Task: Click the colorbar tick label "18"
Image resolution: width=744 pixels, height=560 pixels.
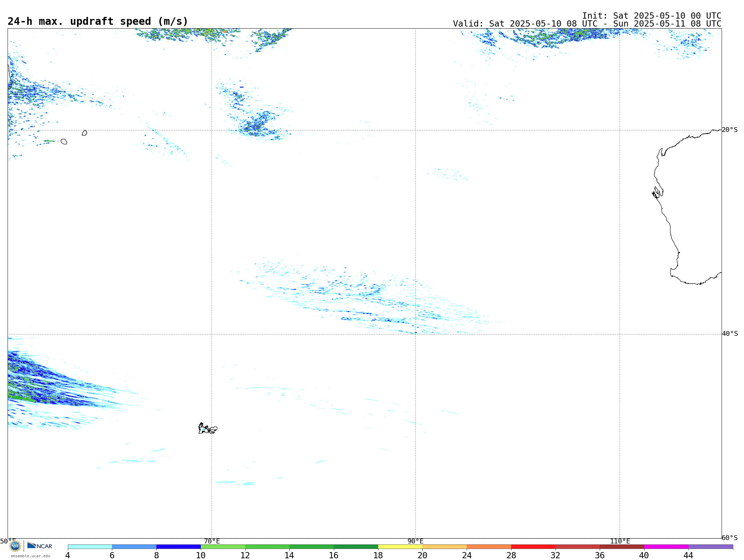Action: coord(378,555)
